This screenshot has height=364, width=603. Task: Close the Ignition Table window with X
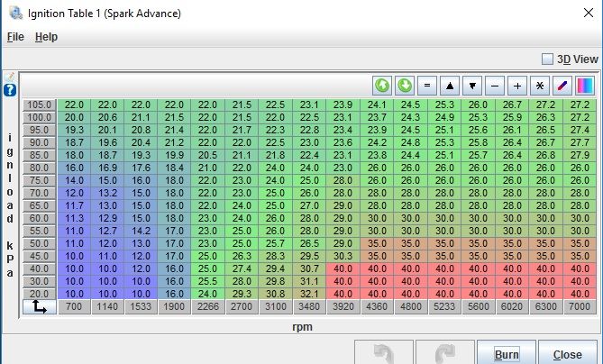coord(588,13)
